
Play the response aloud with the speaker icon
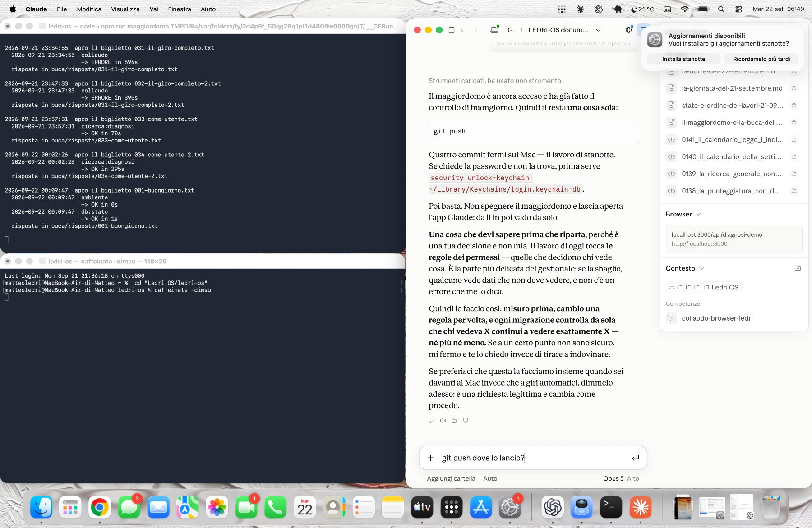tap(443, 420)
